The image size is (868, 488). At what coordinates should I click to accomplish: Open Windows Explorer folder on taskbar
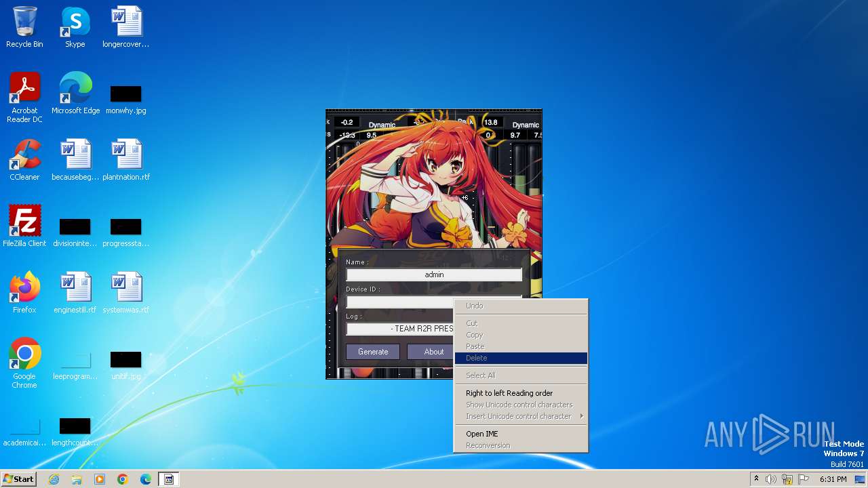(x=77, y=479)
